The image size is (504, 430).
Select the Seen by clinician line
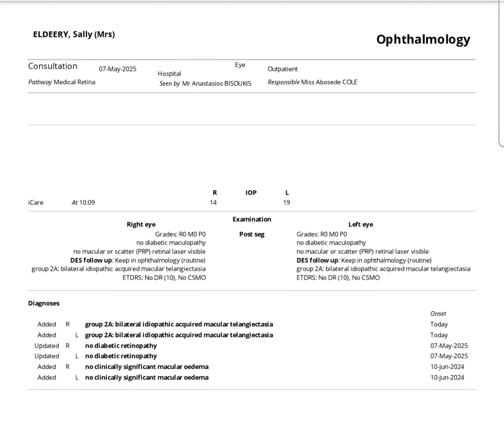(x=205, y=83)
